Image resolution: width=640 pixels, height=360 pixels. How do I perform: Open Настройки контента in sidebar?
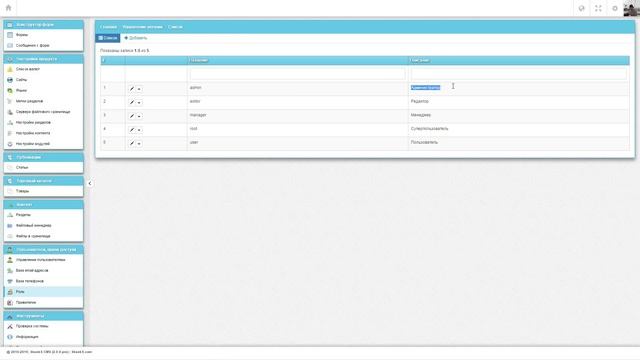43,133
